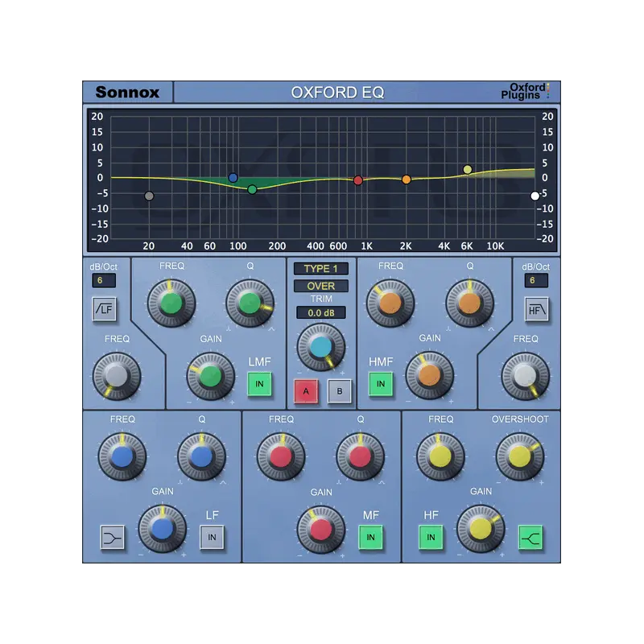The width and height of the screenshot is (644, 644).
Task: Click the 1K frequency label on graph
Action: [366, 246]
